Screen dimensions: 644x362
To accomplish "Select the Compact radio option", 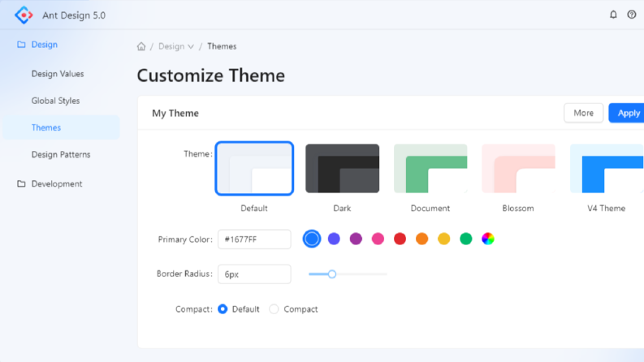I will coord(274,309).
